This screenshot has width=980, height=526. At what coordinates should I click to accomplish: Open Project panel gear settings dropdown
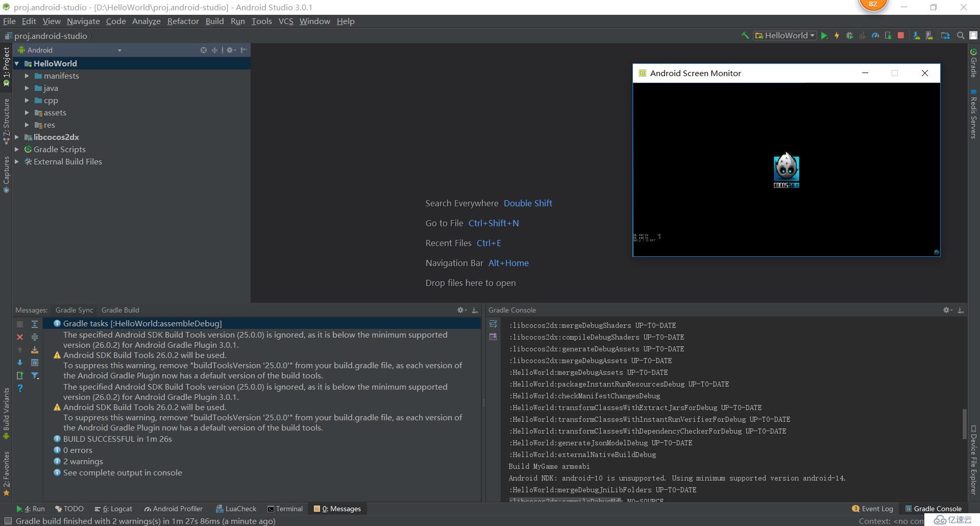click(x=231, y=50)
